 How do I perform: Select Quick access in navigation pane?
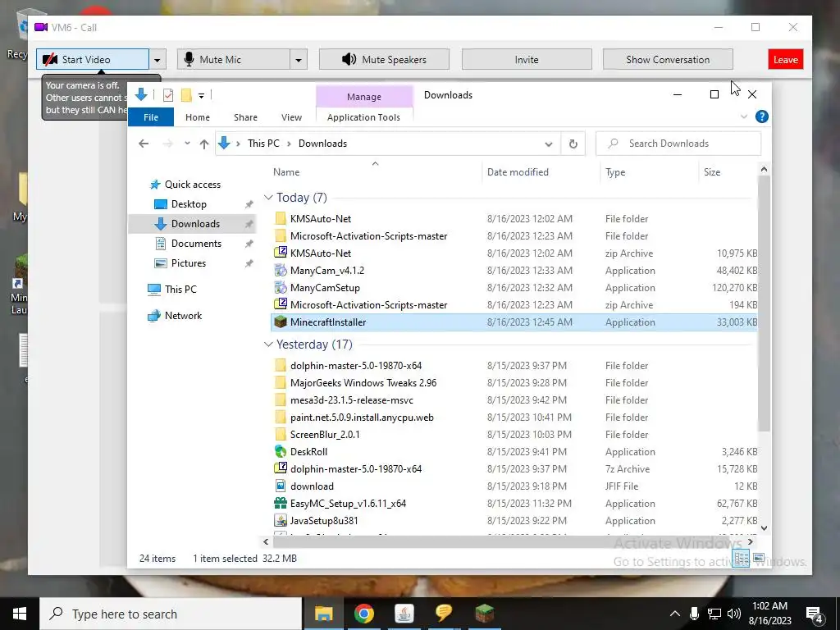click(x=192, y=185)
